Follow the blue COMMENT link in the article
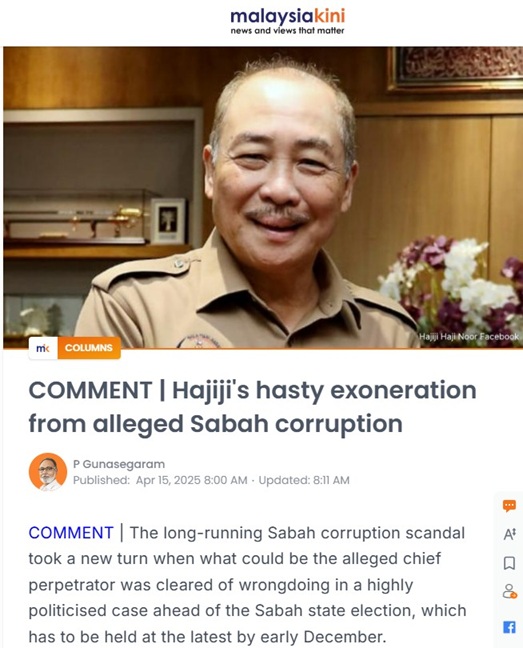The width and height of the screenshot is (523, 648). click(71, 533)
